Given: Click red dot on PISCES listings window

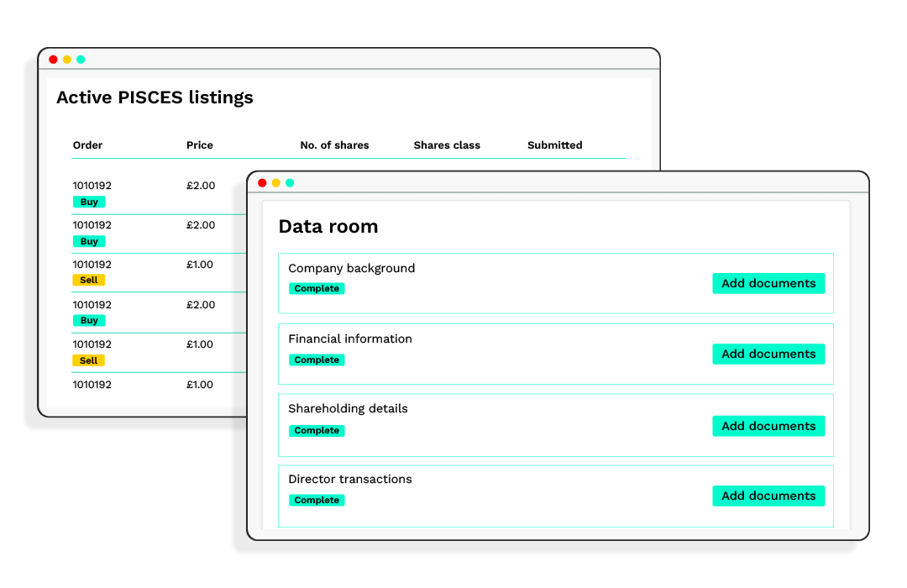Looking at the screenshot, I should (x=53, y=60).
